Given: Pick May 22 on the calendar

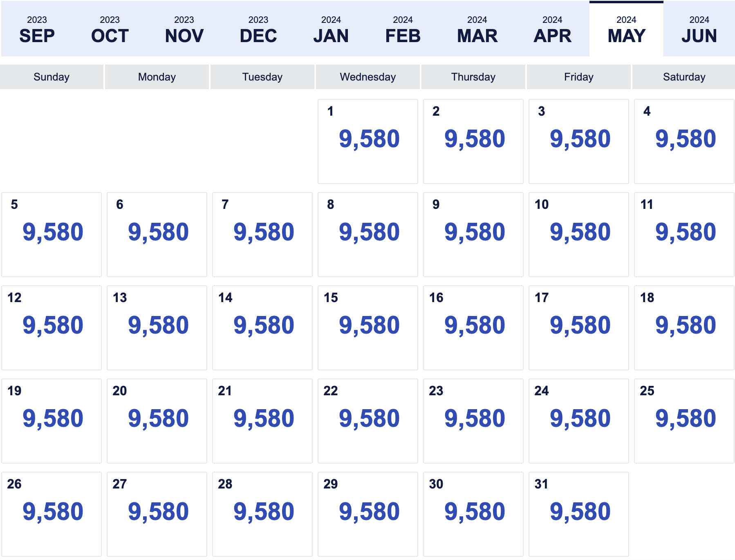Looking at the screenshot, I should pos(368,421).
